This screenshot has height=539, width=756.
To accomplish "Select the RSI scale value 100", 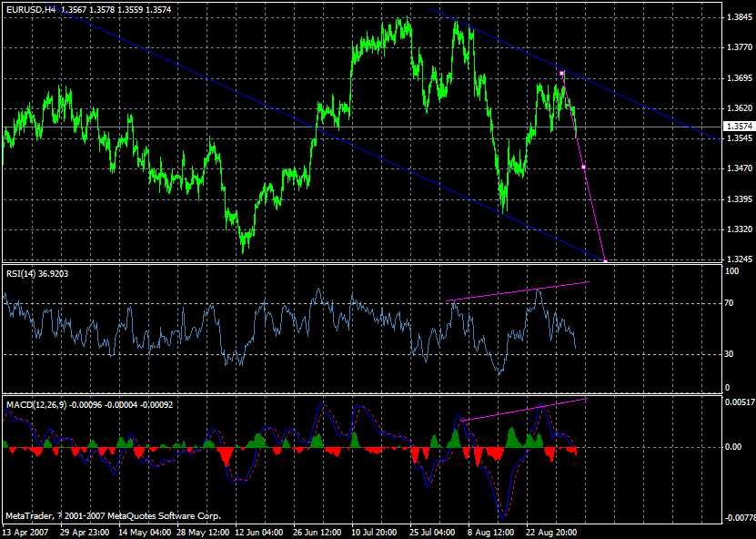I will point(732,271).
